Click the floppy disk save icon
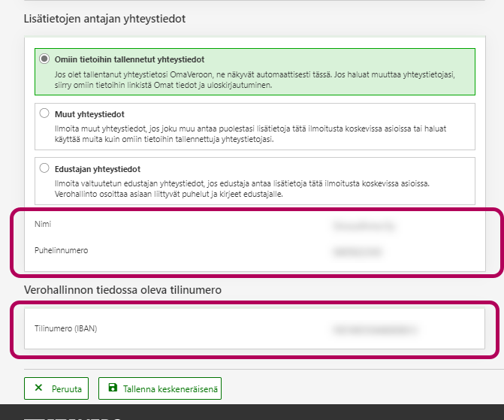Screen dimensions: 504x420 pos(113,388)
